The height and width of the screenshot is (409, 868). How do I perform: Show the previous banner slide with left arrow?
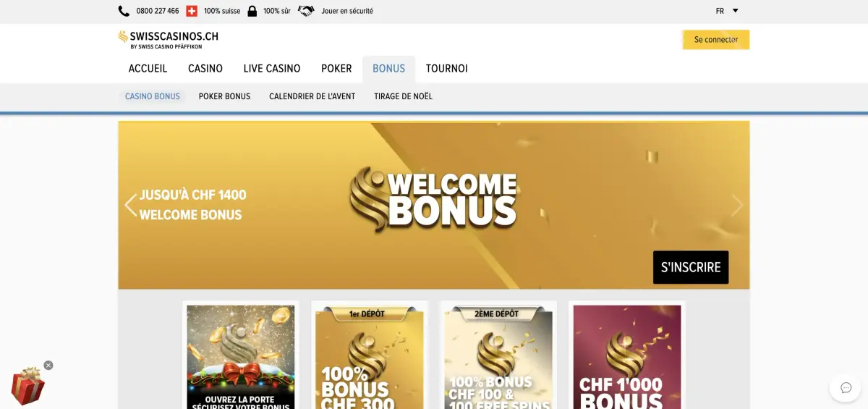click(130, 205)
